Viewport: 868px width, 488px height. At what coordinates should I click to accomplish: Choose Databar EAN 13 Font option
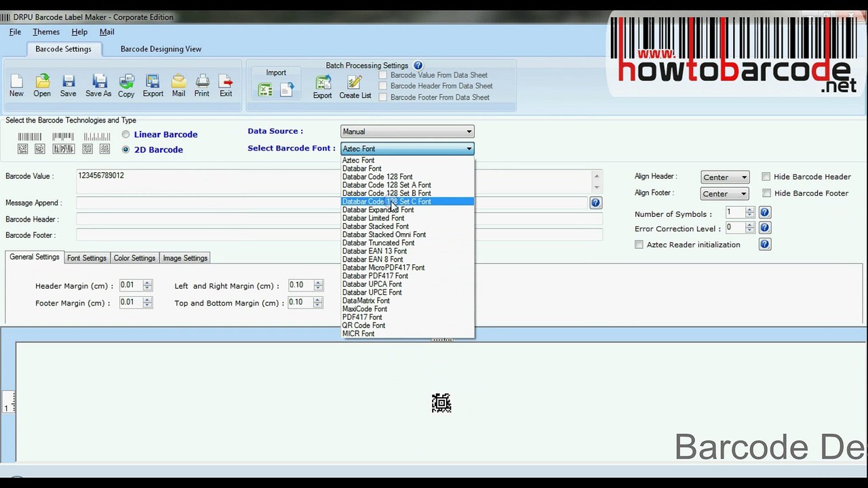(x=407, y=251)
